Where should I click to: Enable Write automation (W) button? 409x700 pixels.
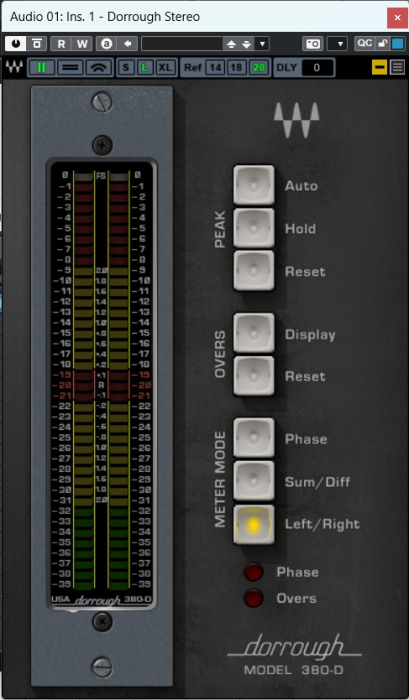82,43
